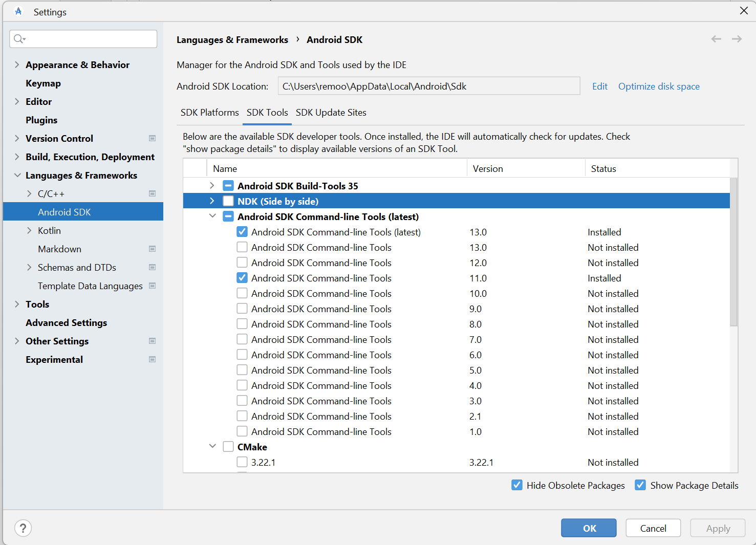Open the SDK Update Sites tab
The width and height of the screenshot is (756, 545).
coord(331,113)
